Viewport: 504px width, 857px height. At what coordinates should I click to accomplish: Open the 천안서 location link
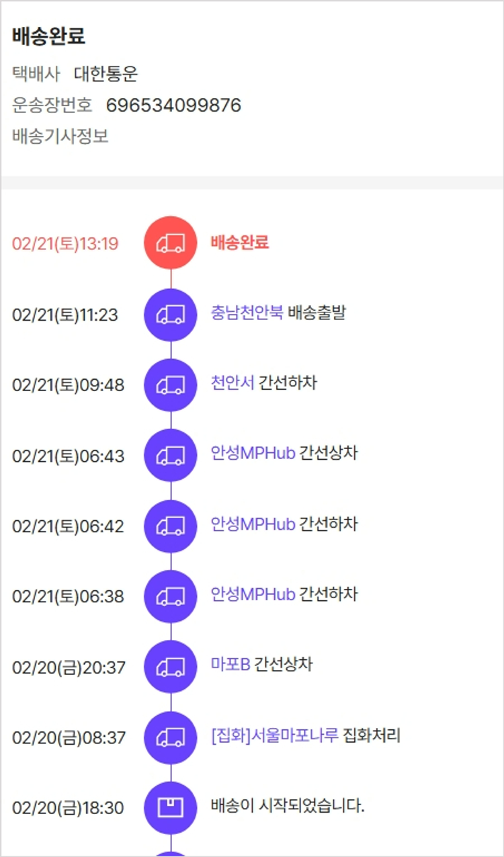(x=233, y=383)
